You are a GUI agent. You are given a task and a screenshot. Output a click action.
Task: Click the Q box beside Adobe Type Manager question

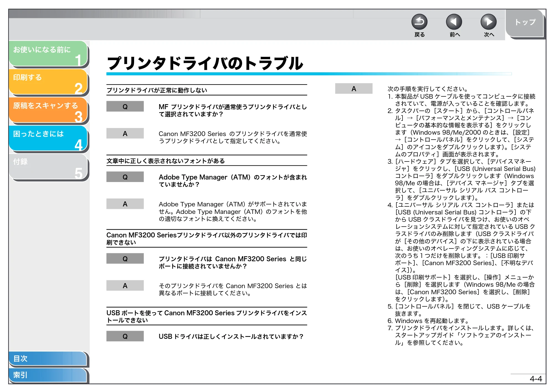[x=125, y=177]
